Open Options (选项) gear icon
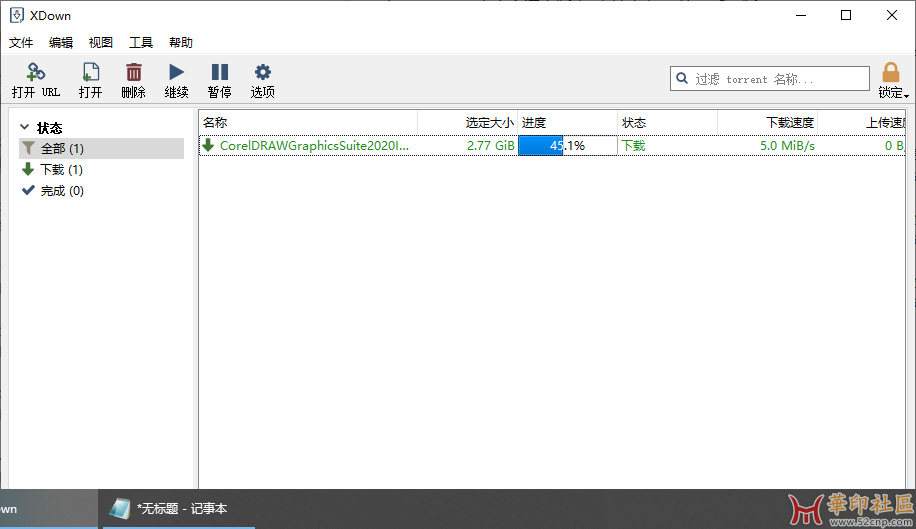The width and height of the screenshot is (916, 529). click(x=263, y=72)
